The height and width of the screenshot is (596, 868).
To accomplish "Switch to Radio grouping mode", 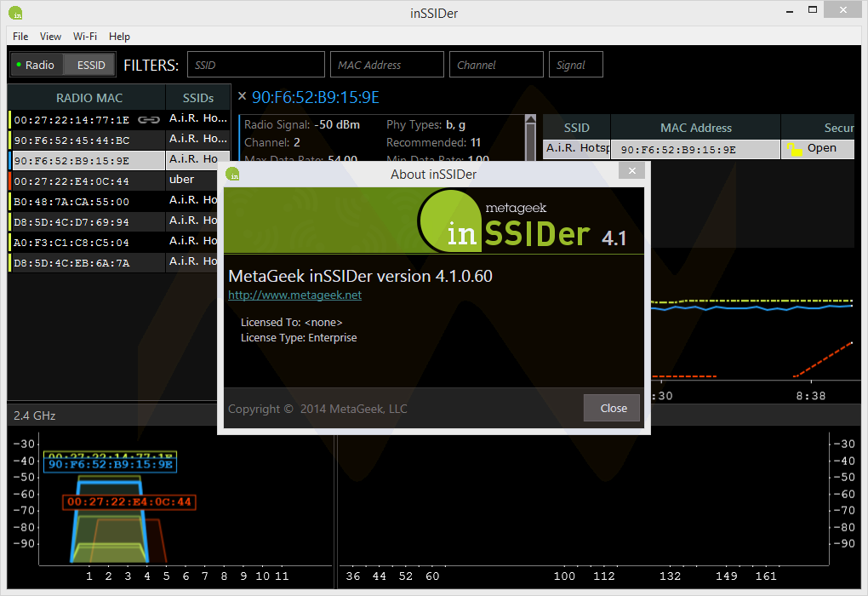I will tap(36, 66).
